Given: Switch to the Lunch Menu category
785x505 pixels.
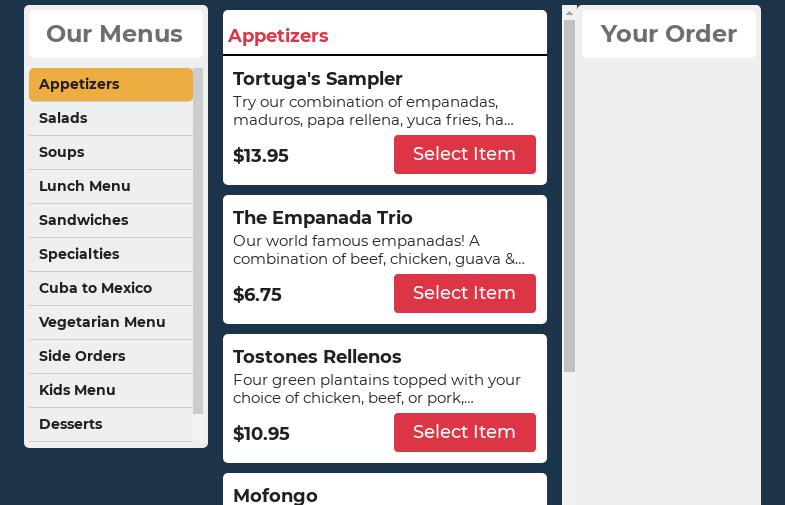Looking at the screenshot, I should pos(110,187).
